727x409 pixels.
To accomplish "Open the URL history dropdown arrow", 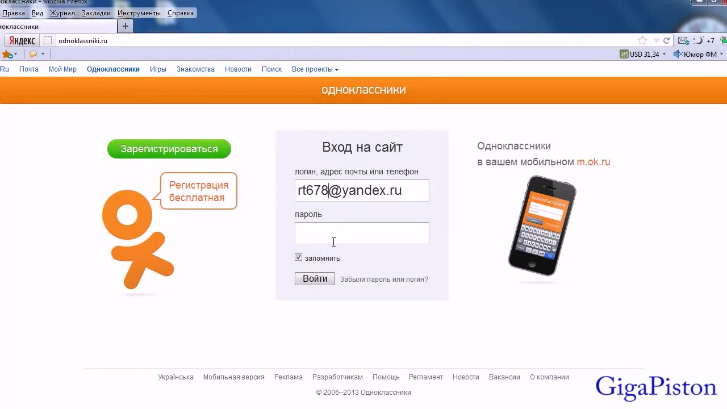I will coord(656,41).
